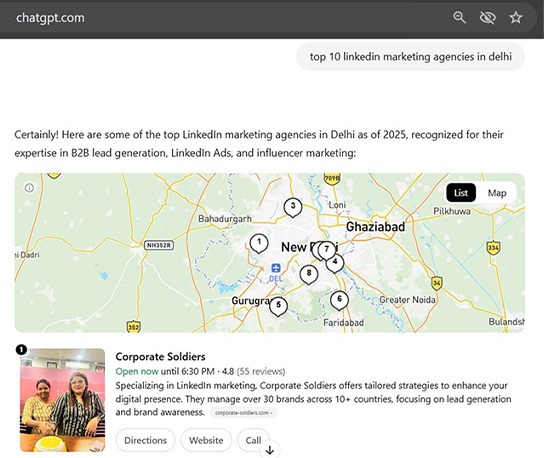544x458 pixels.
Task: Click the Loni map label
Action: point(337,205)
